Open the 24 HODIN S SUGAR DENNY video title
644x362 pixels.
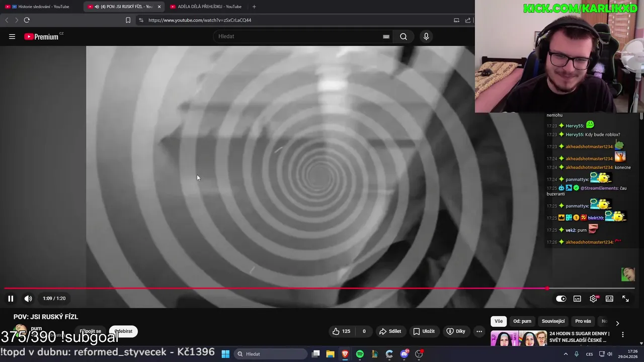pos(579,337)
